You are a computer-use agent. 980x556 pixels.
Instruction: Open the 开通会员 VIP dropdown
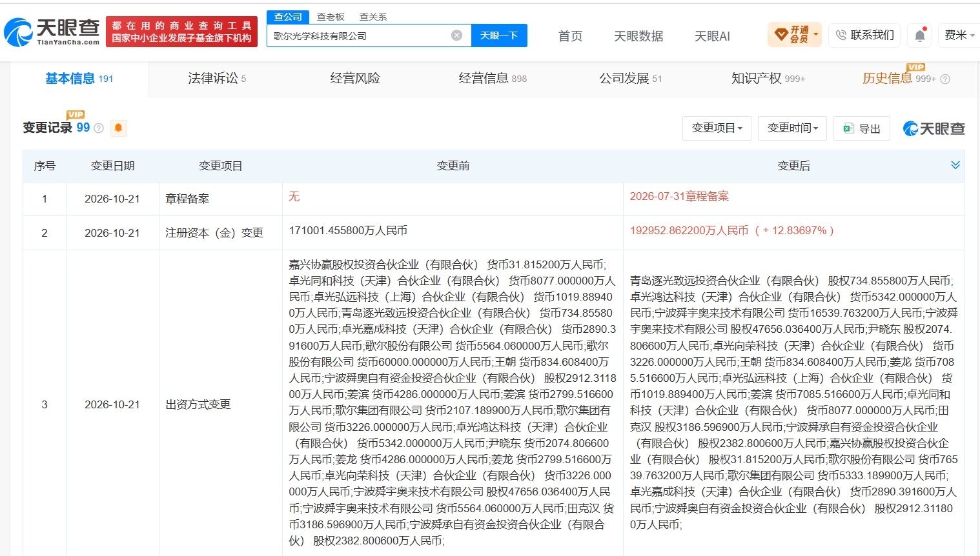[795, 35]
